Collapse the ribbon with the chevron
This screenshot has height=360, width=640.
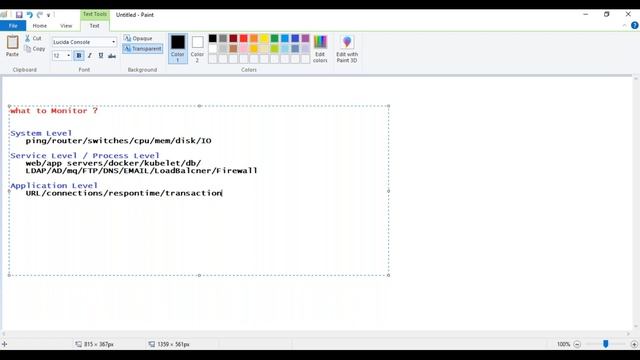[x=624, y=26]
